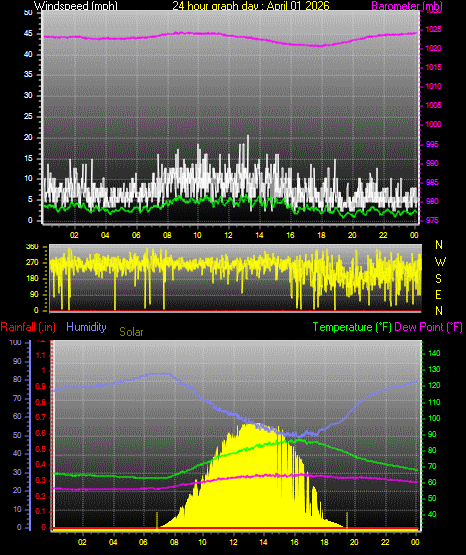The image size is (466, 555).
Task: Select the 110 temperature axis value
Action: 434,402
